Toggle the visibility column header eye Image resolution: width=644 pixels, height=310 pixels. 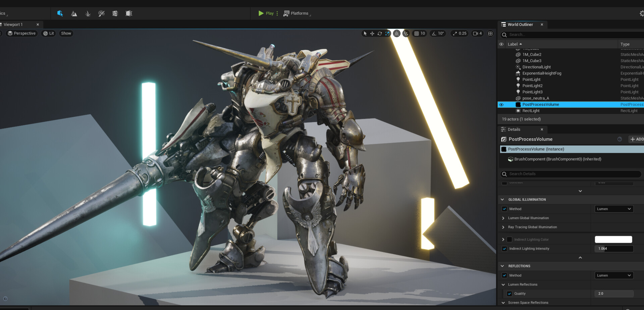click(501, 44)
